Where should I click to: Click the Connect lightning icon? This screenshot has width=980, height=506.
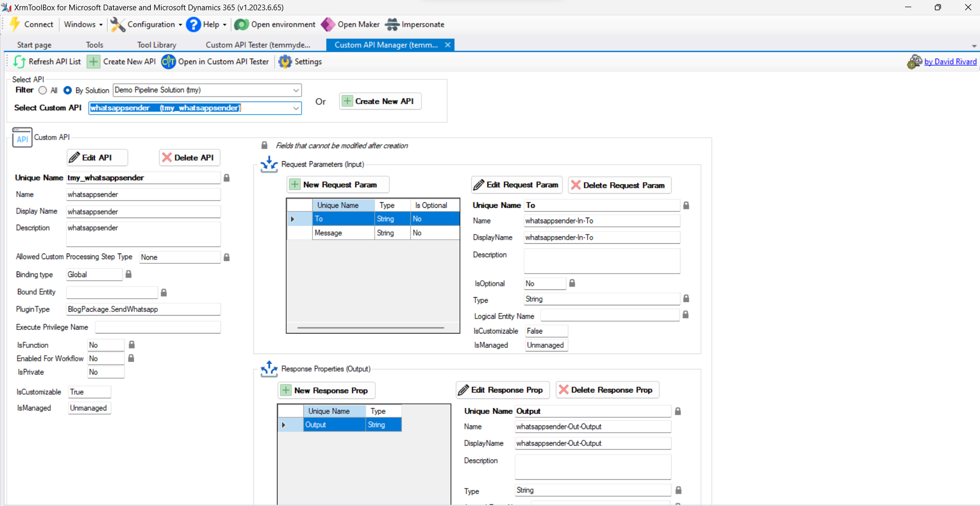tap(15, 24)
